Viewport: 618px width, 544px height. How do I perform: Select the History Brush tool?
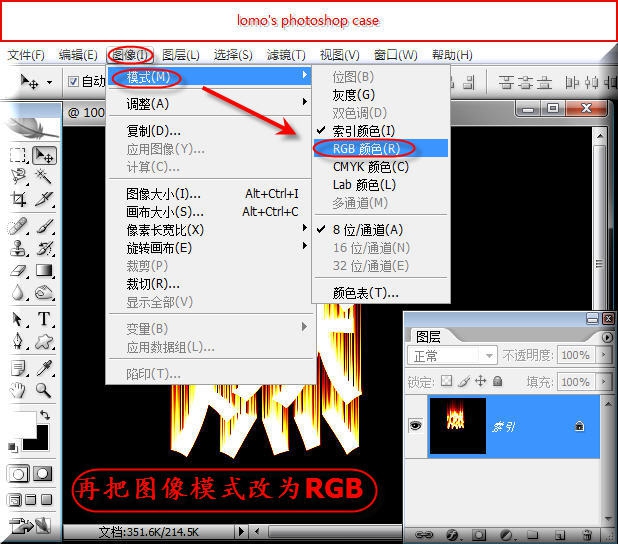[44, 248]
